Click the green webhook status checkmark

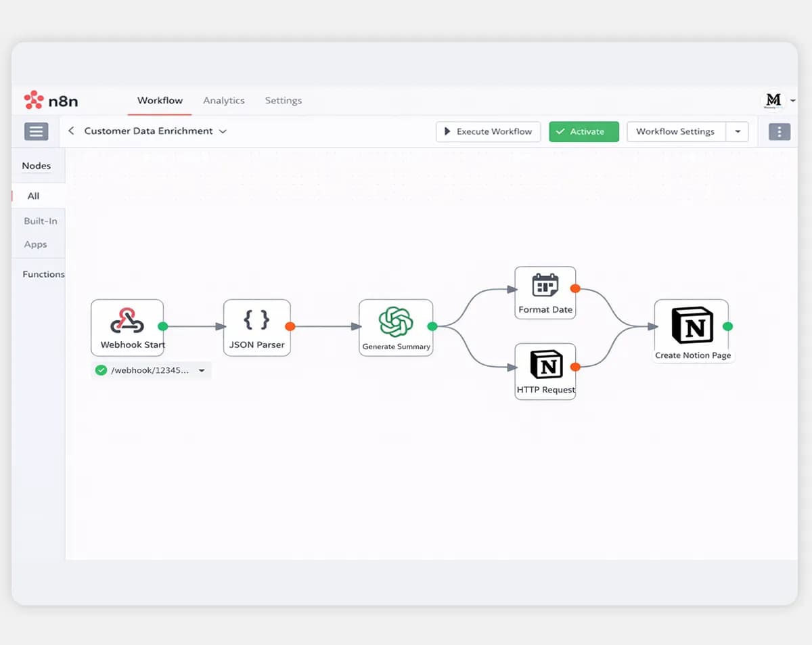101,370
